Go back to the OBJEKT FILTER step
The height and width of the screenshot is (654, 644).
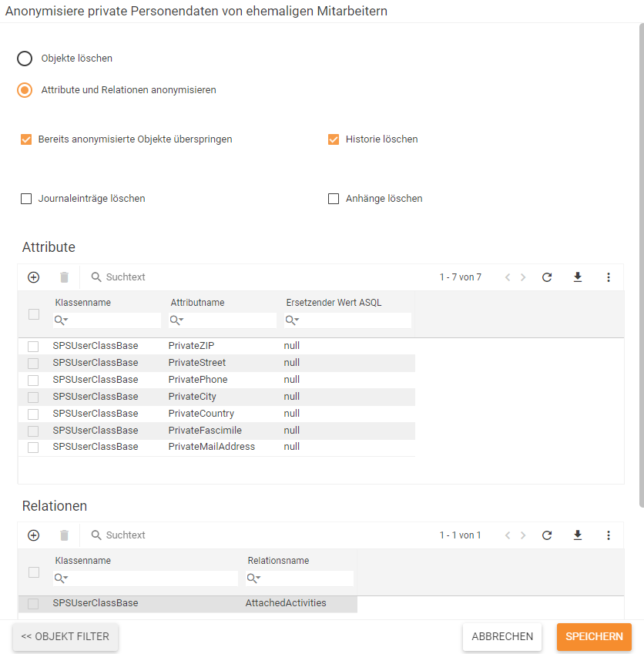[65, 636]
